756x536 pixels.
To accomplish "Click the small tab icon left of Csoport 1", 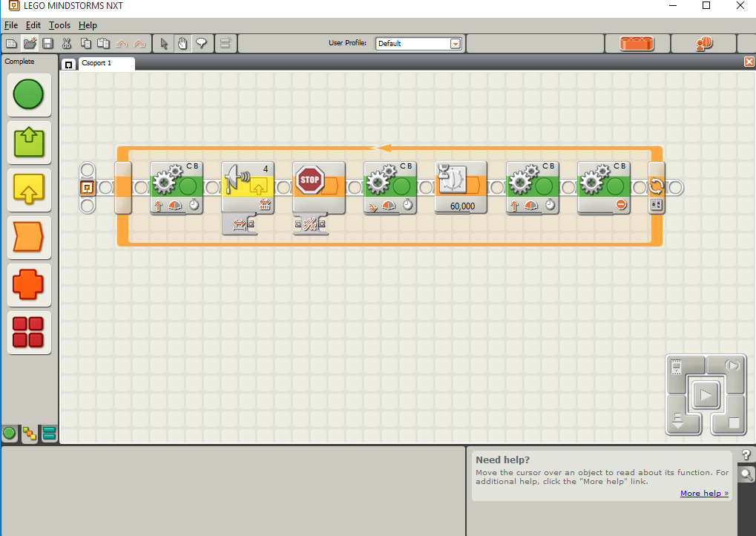I will (x=69, y=64).
